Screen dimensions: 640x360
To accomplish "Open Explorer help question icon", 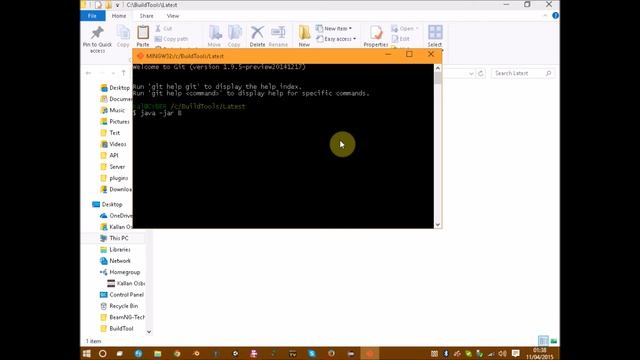I will point(555,16).
